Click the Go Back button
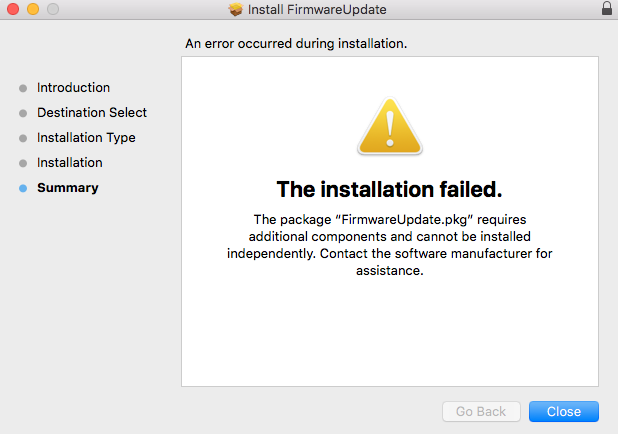 pos(481,412)
